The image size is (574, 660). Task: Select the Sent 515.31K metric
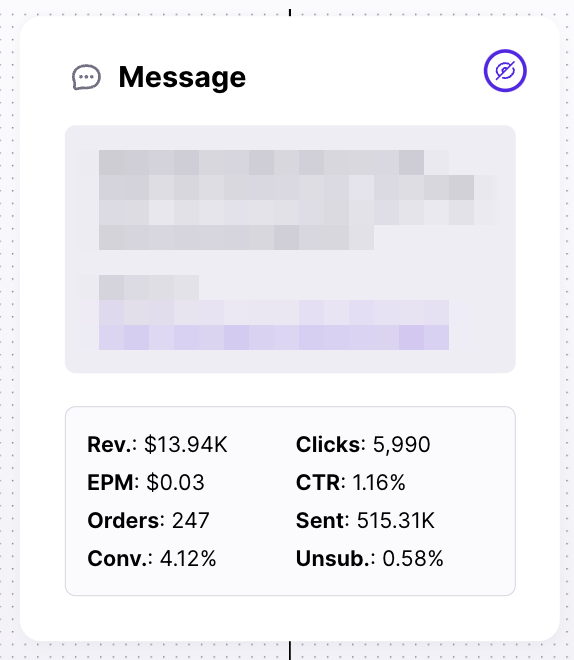[x=365, y=521]
